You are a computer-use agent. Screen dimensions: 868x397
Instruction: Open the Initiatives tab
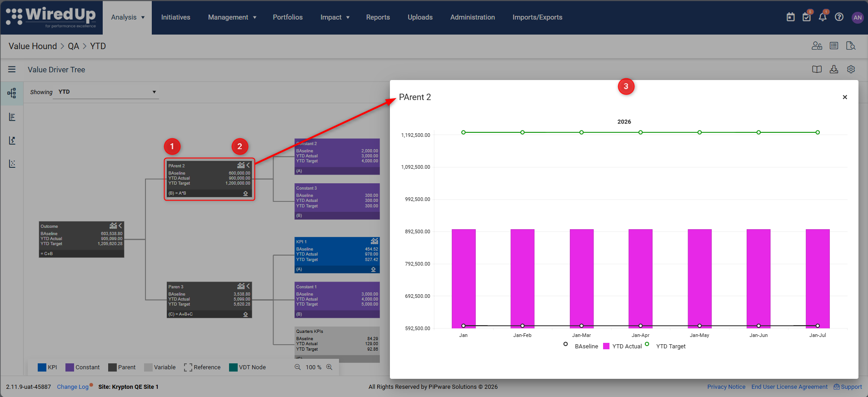coord(175,17)
